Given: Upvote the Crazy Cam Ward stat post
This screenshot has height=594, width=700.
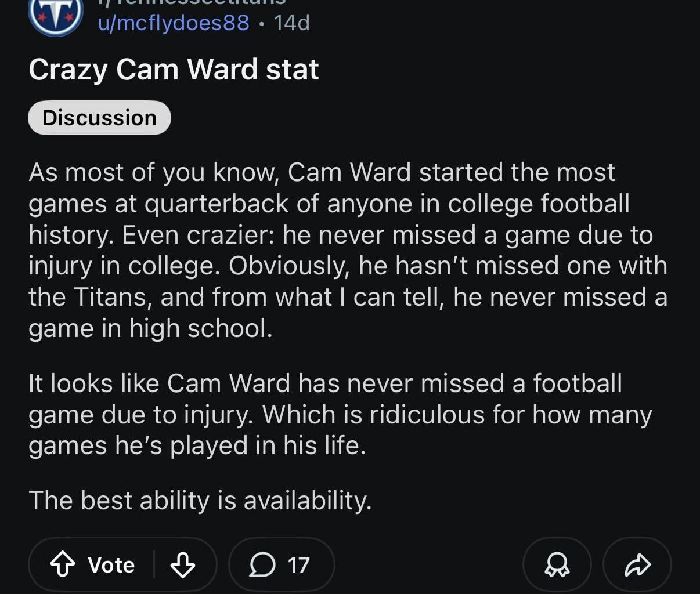Looking at the screenshot, I should [x=63, y=564].
